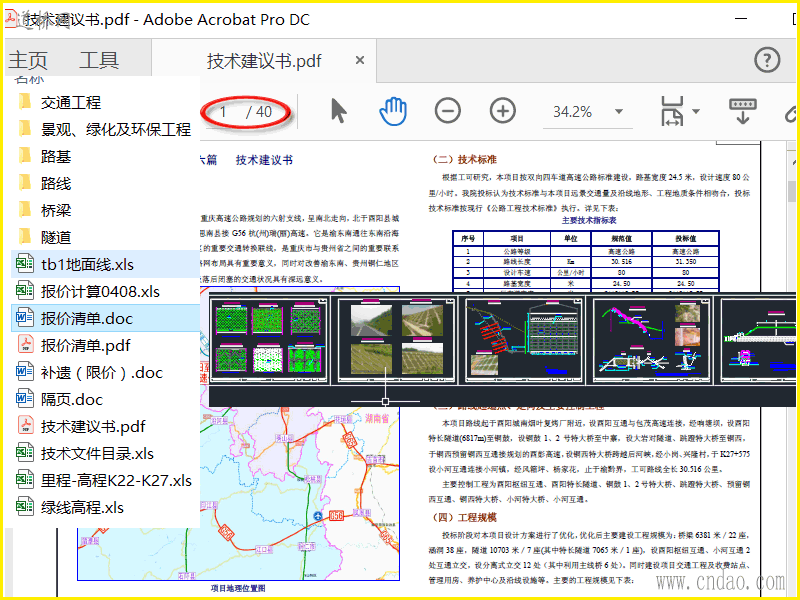Open the slope photos drawing thumbnail
The height and width of the screenshot is (600, 800).
coord(396,340)
